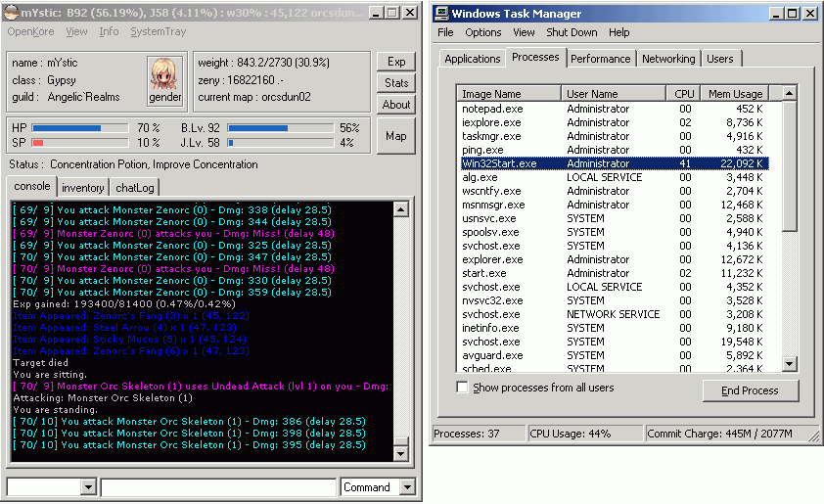Open the Shut Down menu
Viewport: 824px width, 504px height.
coord(572,32)
